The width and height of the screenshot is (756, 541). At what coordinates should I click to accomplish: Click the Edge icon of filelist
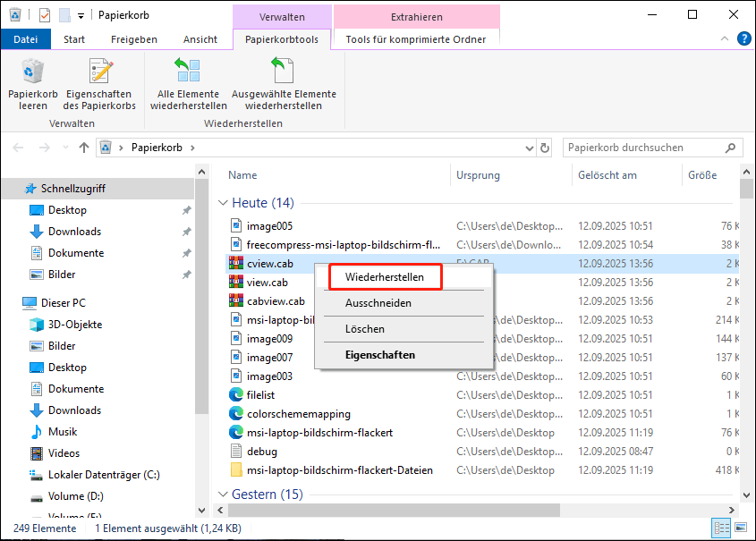coord(236,395)
